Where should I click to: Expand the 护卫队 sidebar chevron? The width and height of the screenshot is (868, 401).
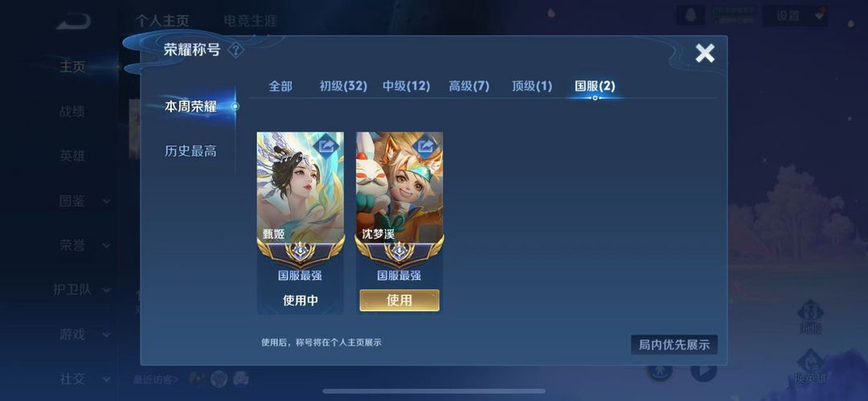[x=106, y=290]
